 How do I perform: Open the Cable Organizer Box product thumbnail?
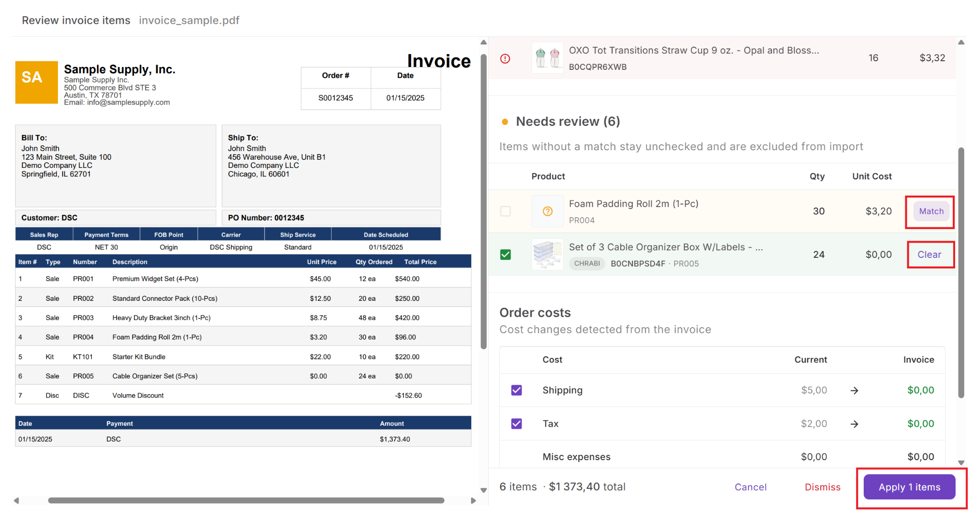tap(547, 254)
